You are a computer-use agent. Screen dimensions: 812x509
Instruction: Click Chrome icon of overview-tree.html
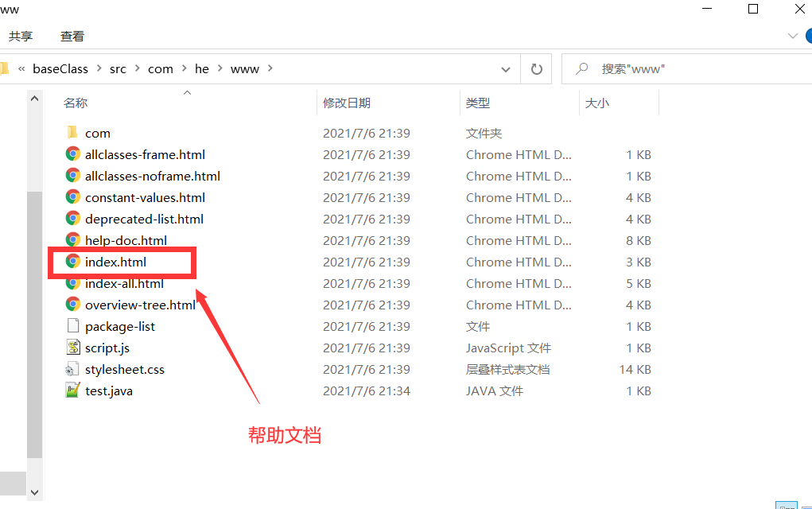(73, 305)
